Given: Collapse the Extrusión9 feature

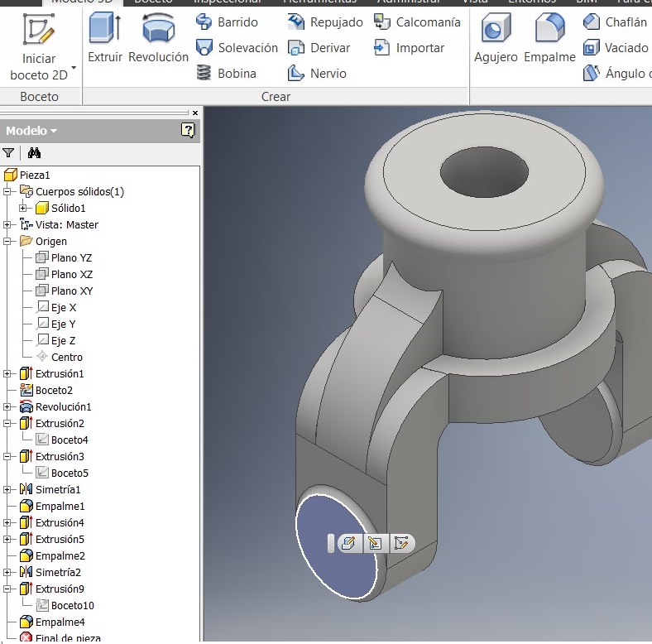Looking at the screenshot, I should [x=7, y=589].
